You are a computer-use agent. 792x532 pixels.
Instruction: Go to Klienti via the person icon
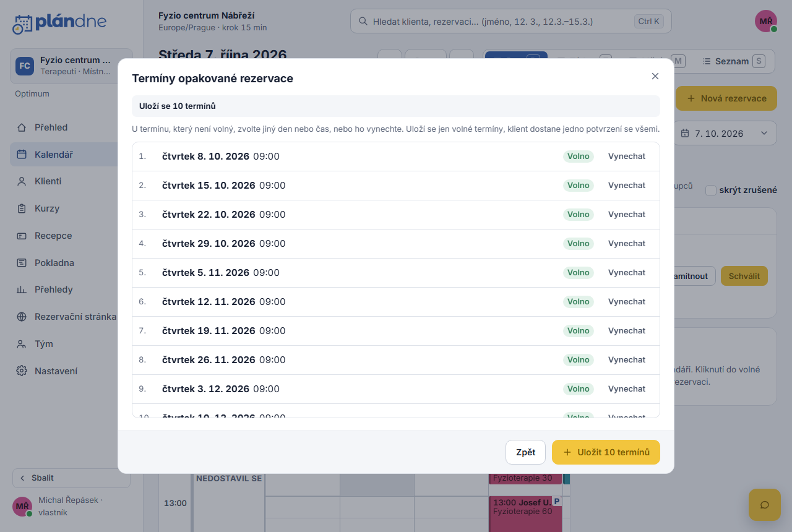22,181
